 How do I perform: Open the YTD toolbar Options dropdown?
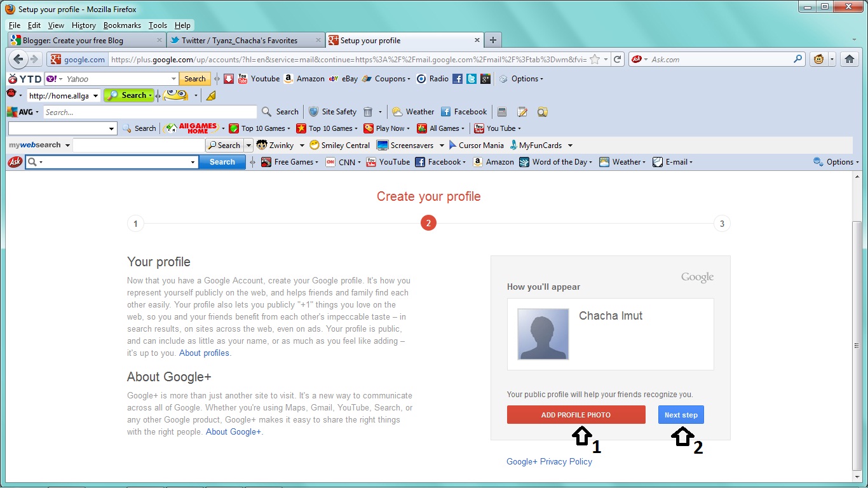(x=522, y=79)
